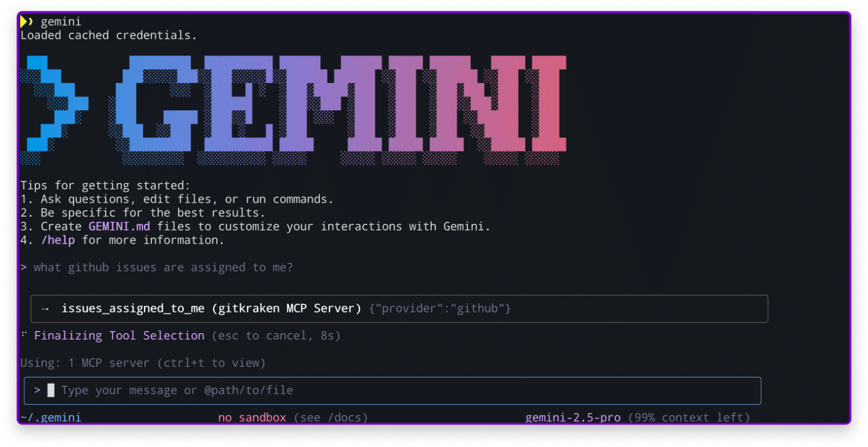Click the 'gemini-2.5-pro' model name
This screenshot has height=447, width=868.
point(573,418)
